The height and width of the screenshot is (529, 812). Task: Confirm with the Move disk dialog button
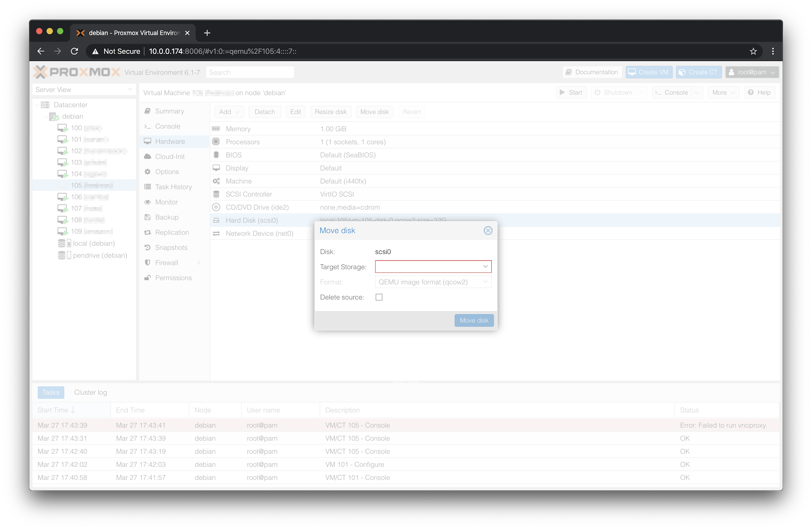click(x=474, y=320)
